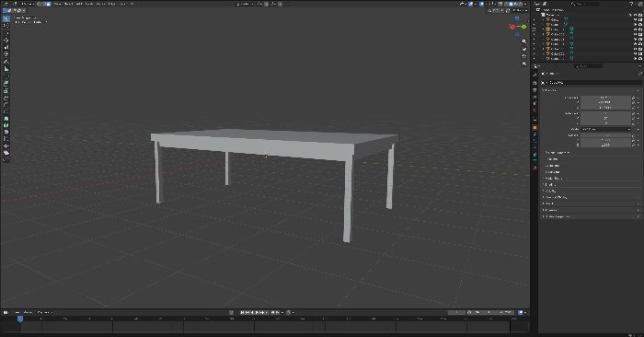This screenshot has width=644, height=337.
Task: Hide Collection in viewport via eye icon
Action: click(636, 15)
